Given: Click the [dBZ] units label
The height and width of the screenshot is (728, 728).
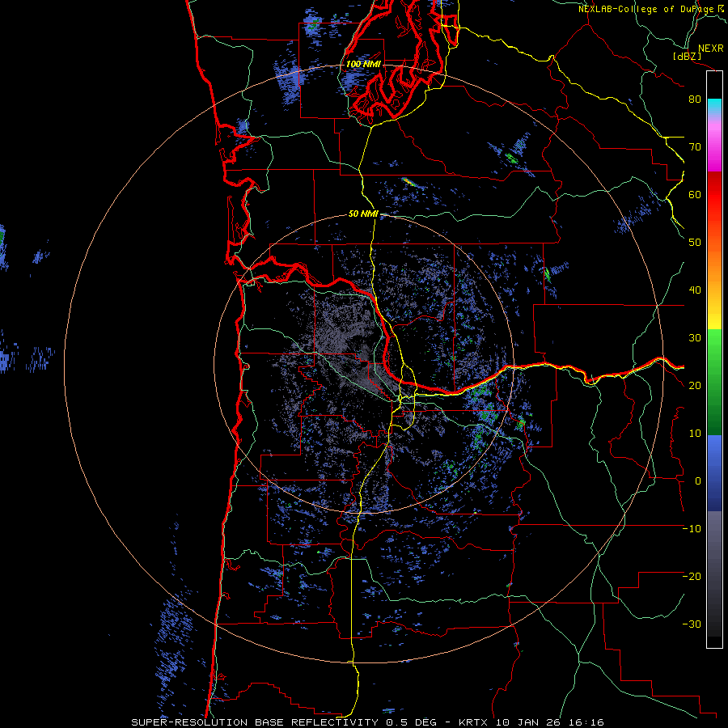Looking at the screenshot, I should coord(687,56).
